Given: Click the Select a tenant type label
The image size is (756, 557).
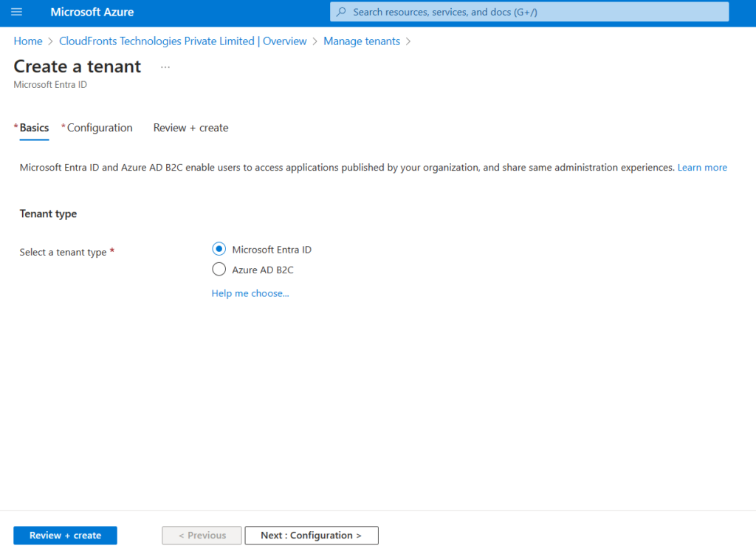Looking at the screenshot, I should tap(63, 252).
